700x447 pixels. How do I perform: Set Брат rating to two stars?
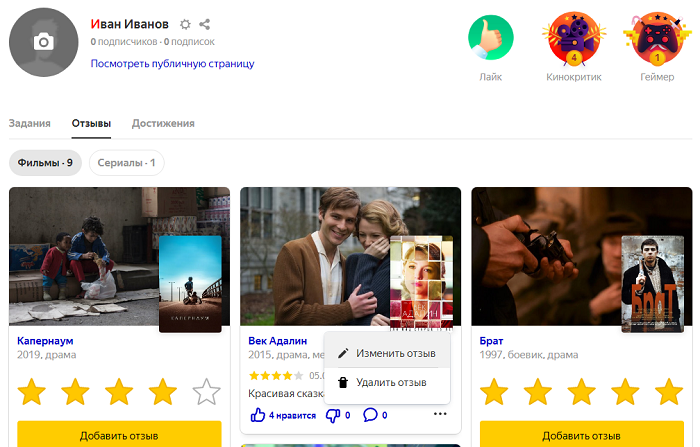coord(538,392)
